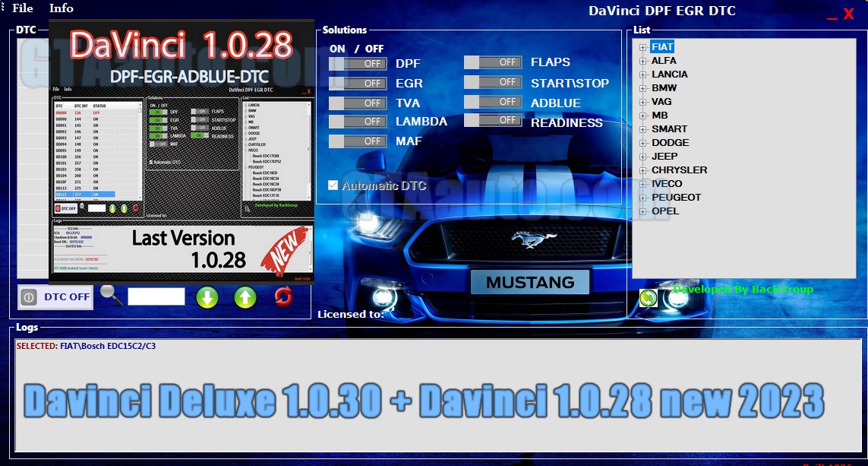Click the grey power icon beside DTC OFF
This screenshot has width=868, height=466.
click(29, 297)
